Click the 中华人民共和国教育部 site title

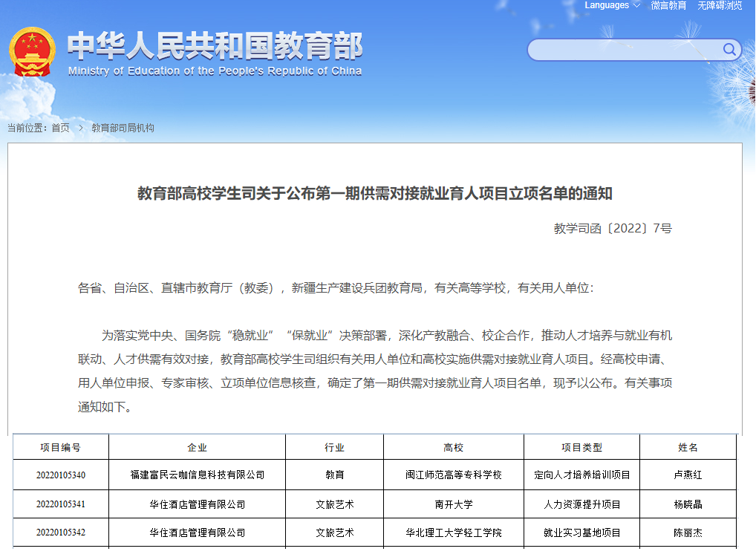215,46
